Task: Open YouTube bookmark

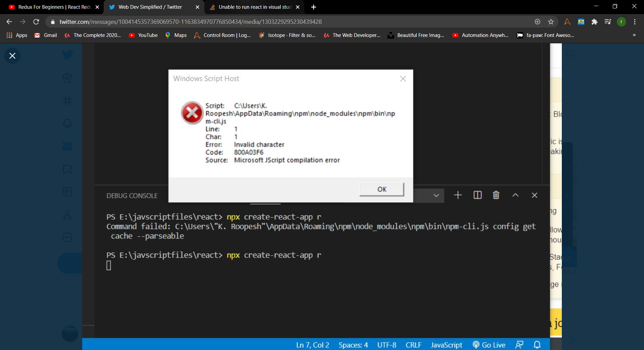Action: (143, 35)
